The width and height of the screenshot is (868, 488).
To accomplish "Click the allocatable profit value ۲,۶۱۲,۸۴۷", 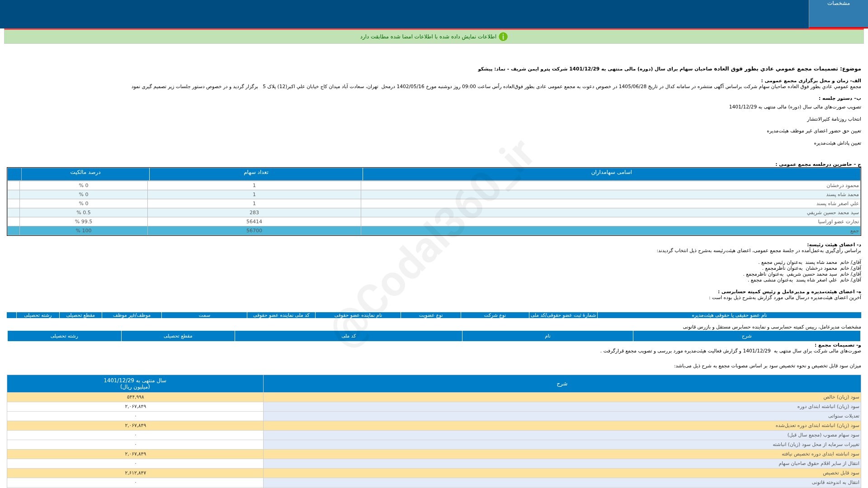I will pos(136,473).
